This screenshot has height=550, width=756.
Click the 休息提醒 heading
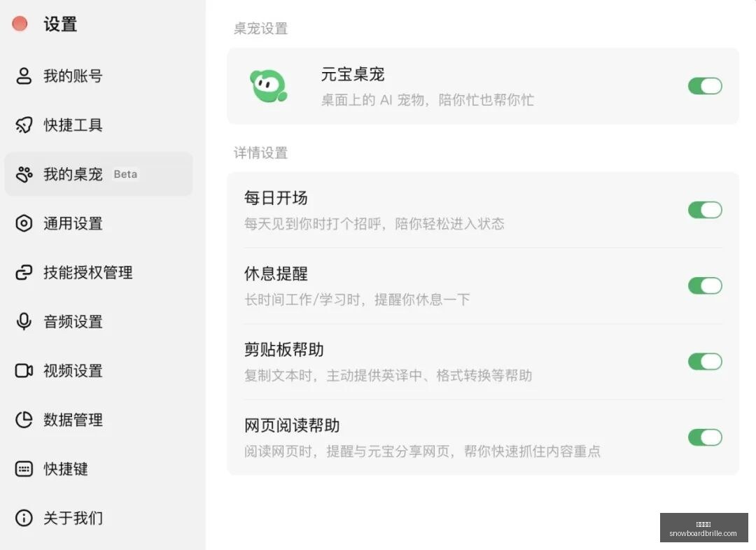pyautogui.click(x=276, y=274)
